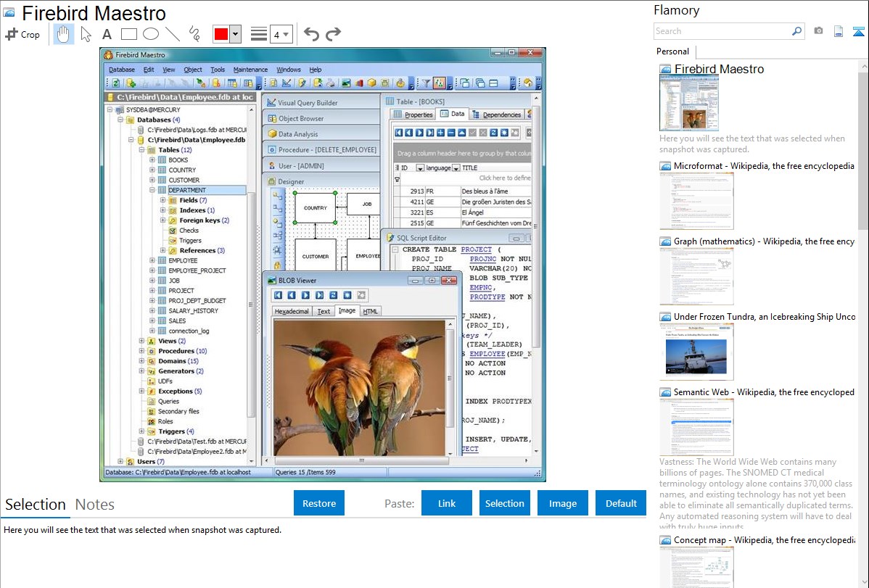Expand the BOOKS table node
The image size is (869, 588).
tap(152, 160)
